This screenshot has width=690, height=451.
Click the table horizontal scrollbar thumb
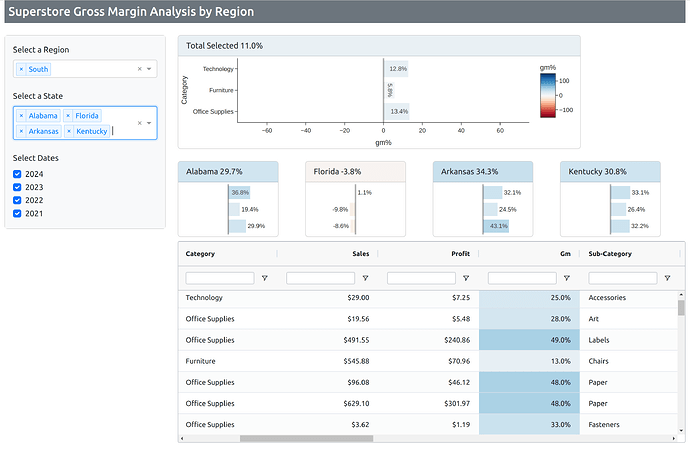(x=306, y=438)
